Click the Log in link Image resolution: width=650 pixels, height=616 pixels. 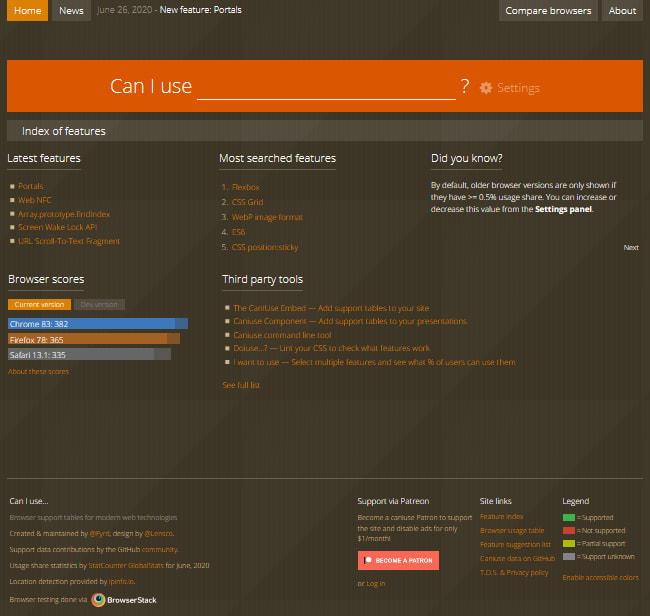[376, 584]
